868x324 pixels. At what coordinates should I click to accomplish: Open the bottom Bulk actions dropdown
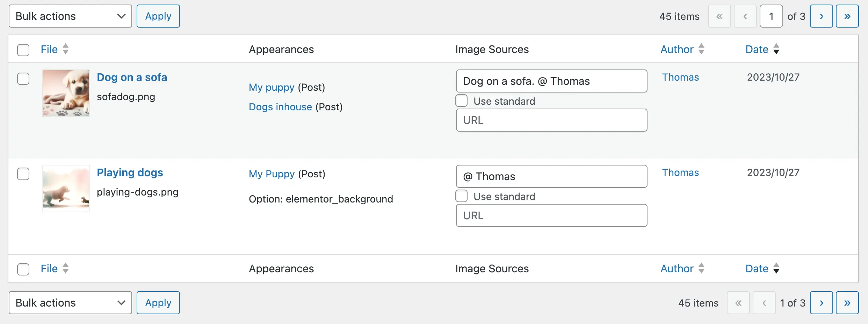pos(70,303)
